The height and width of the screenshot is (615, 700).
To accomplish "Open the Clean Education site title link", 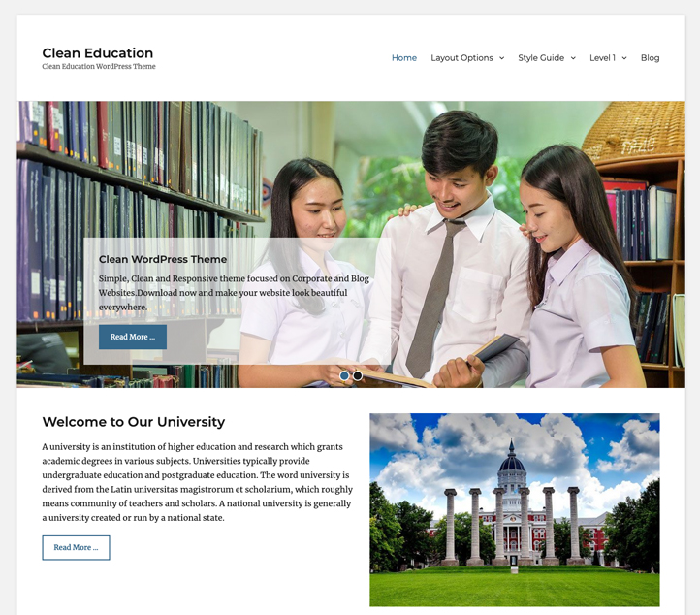I will (97, 53).
